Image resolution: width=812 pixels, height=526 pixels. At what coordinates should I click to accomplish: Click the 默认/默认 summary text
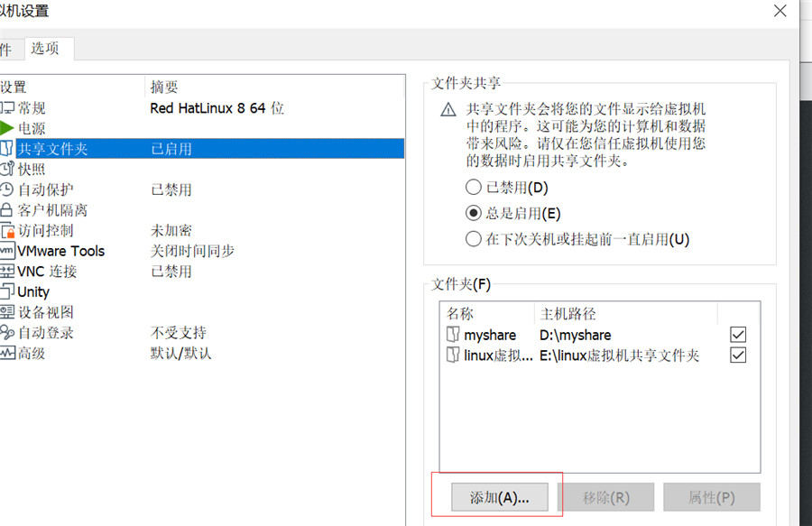click(180, 353)
